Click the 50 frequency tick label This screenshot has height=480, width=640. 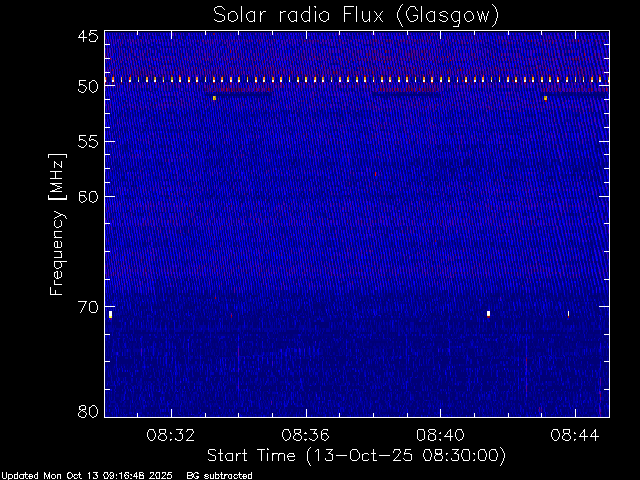pos(88,87)
